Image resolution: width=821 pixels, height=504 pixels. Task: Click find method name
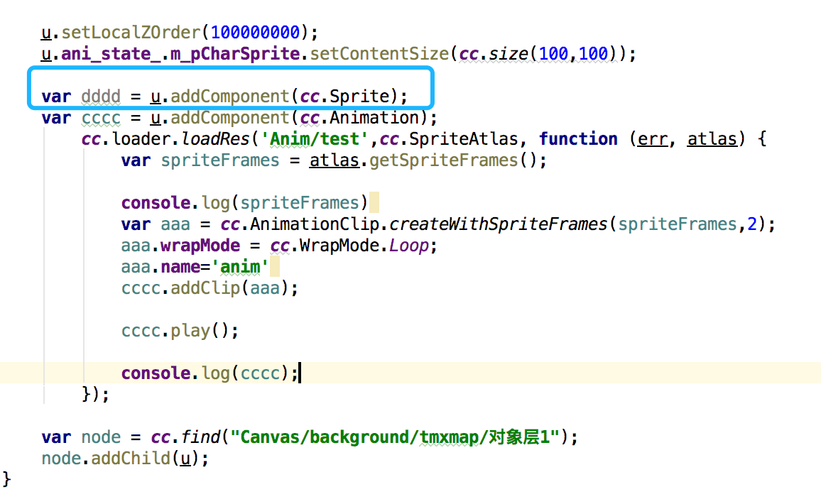point(200,437)
